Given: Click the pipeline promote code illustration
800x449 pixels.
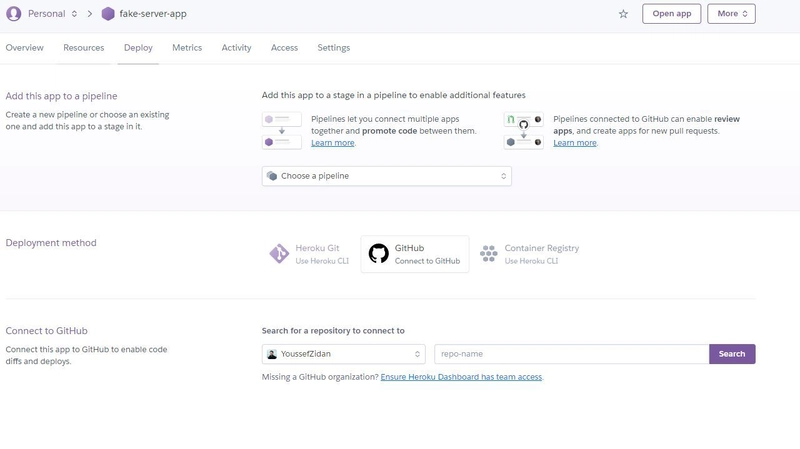Looking at the screenshot, I should pos(281,131).
